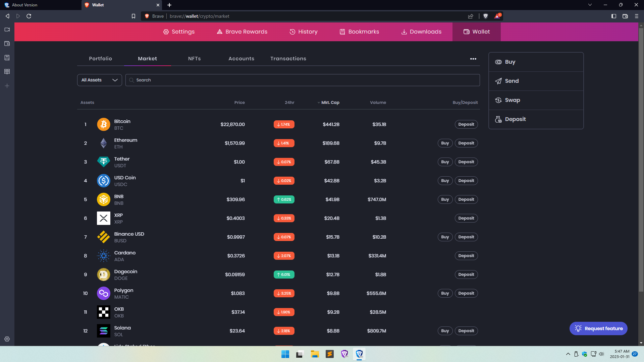Viewport: 644px width, 362px height.
Task: Click the Request feature button
Action: click(598, 328)
